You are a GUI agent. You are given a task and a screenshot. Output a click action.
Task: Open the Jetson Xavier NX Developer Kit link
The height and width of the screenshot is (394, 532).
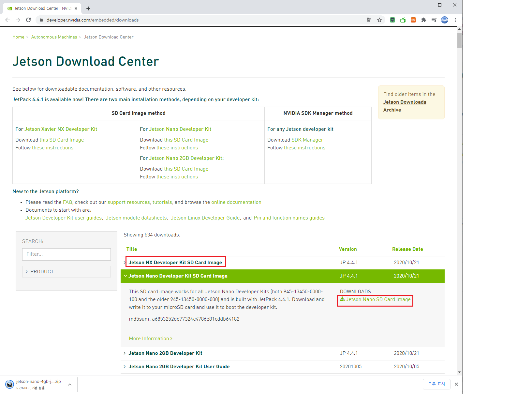pos(61,129)
